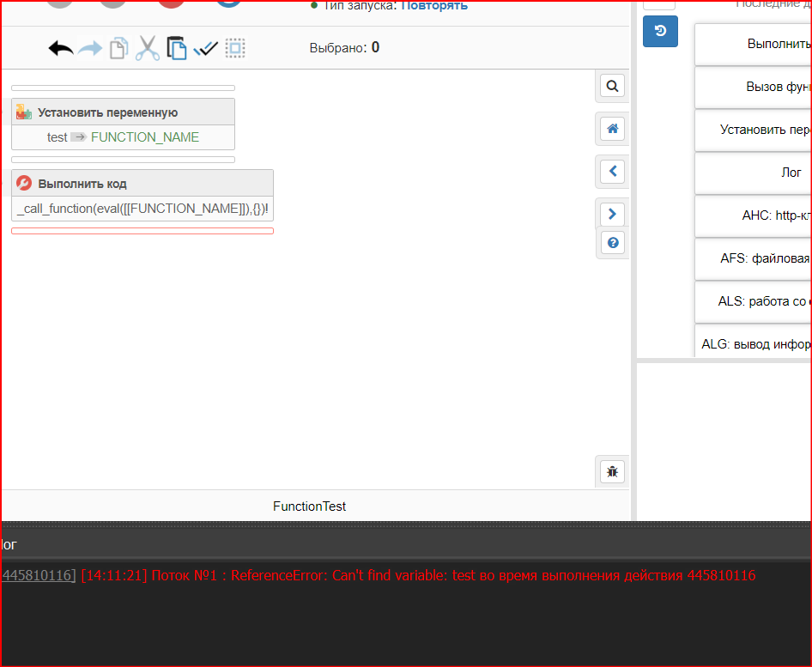Screen dimensions: 812x667
Task: Change launch type via the Повторять link
Action: click(x=434, y=5)
